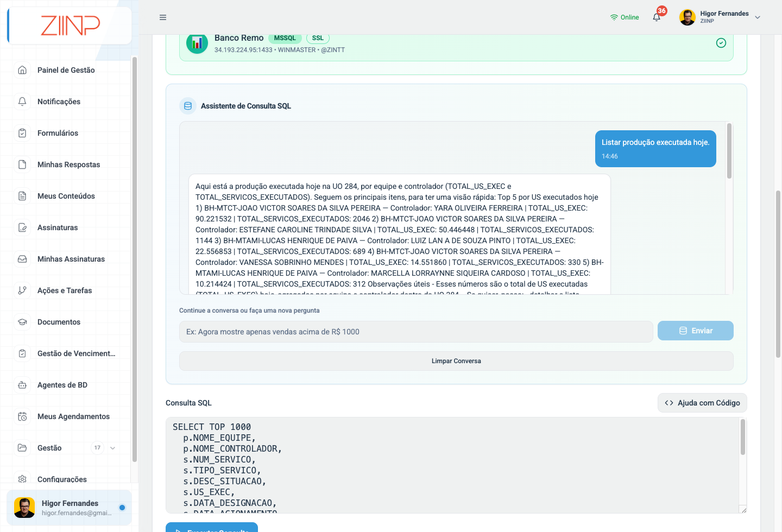Click the Online wifi status icon

point(614,17)
